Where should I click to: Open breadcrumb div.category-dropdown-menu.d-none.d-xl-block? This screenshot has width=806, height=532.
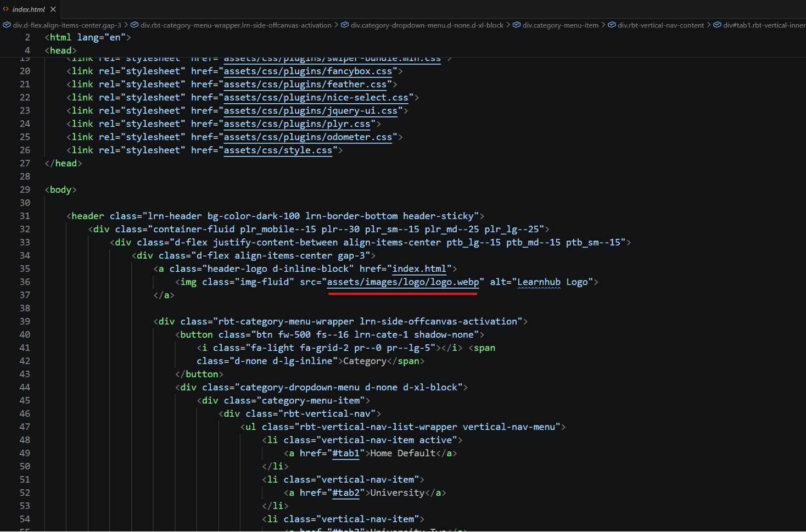pos(422,25)
